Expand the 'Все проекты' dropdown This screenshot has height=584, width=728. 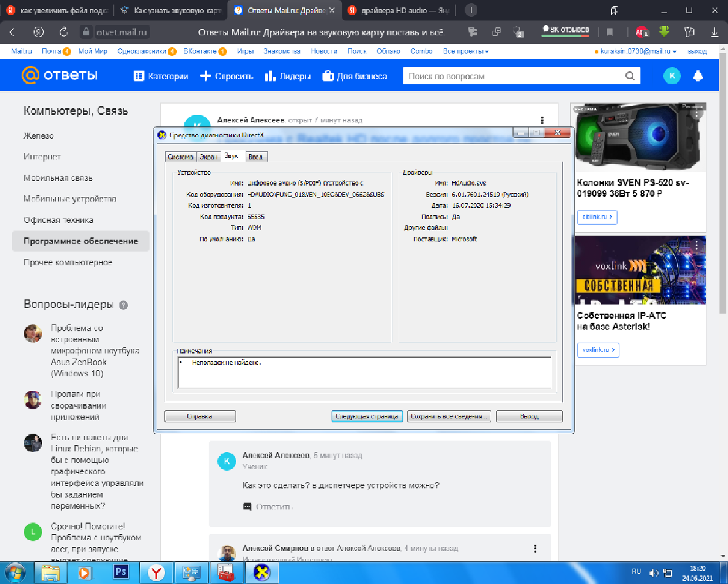[466, 51]
